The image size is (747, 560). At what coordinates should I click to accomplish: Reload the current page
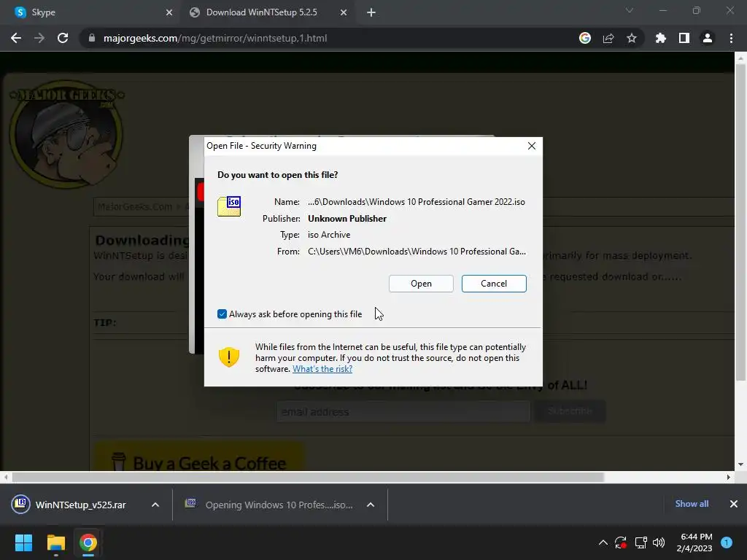tap(63, 38)
